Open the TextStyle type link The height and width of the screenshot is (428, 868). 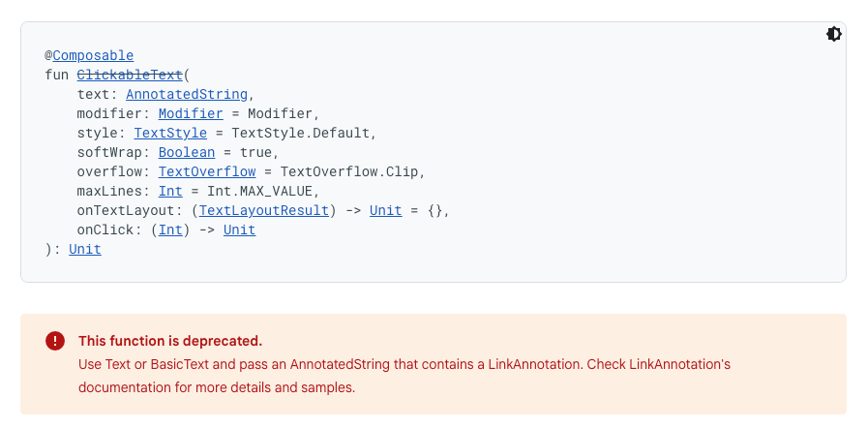(170, 133)
